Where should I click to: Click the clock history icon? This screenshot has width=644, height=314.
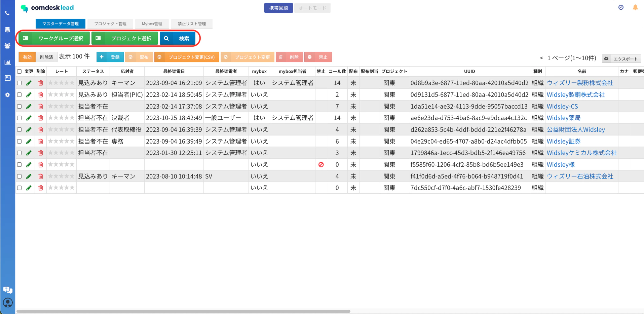[621, 7]
